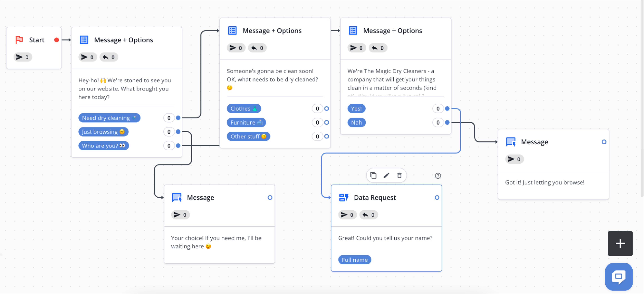
Task: Click the 'Full name' data field pill
Action: tap(355, 260)
